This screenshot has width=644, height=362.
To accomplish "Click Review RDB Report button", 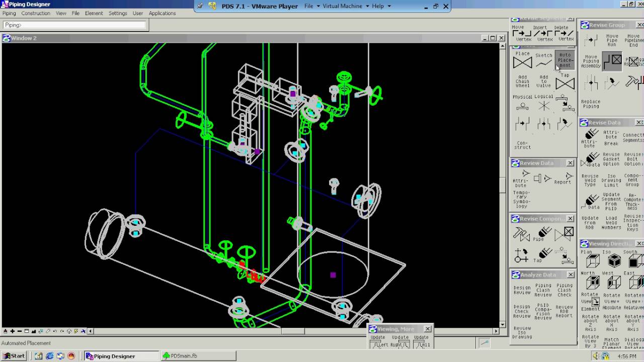I will [x=564, y=311].
